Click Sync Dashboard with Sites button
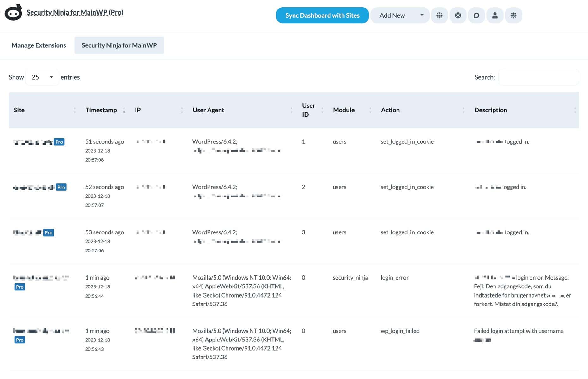The width and height of the screenshot is (588, 379). (322, 15)
